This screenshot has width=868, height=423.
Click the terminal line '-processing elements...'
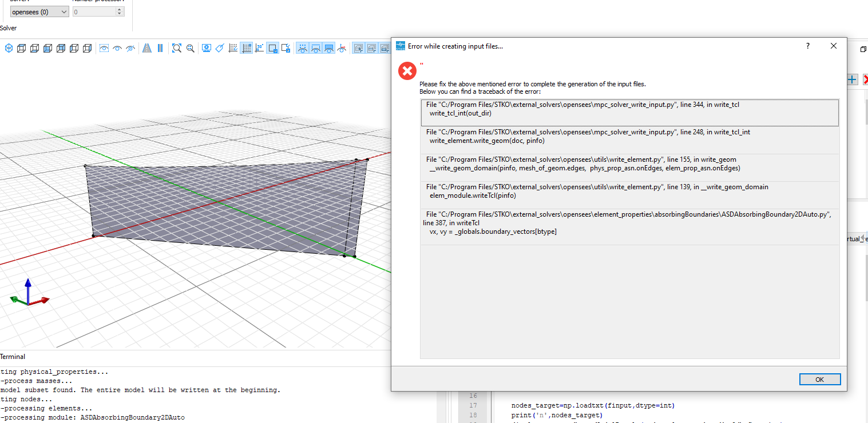pos(46,409)
